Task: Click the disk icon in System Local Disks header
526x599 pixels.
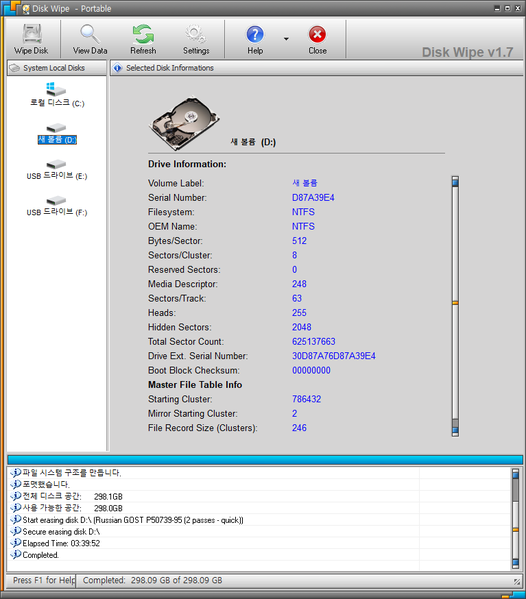Action: click(15, 68)
